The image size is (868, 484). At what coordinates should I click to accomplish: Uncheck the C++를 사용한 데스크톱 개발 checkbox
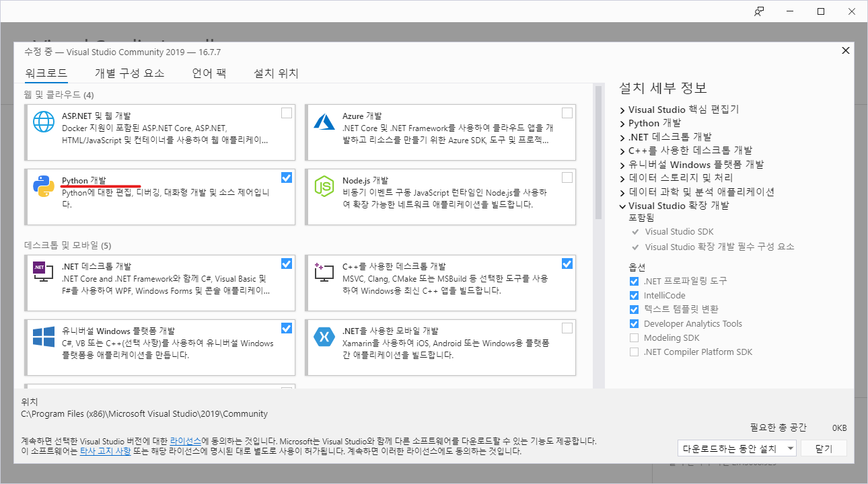click(x=567, y=264)
